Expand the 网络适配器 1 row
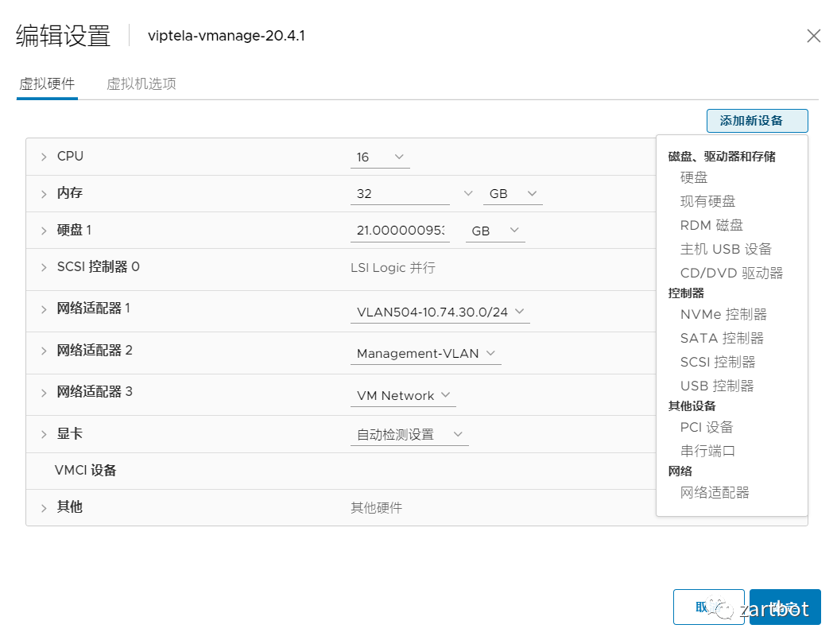Screen dimensions: 837x644 44,309
